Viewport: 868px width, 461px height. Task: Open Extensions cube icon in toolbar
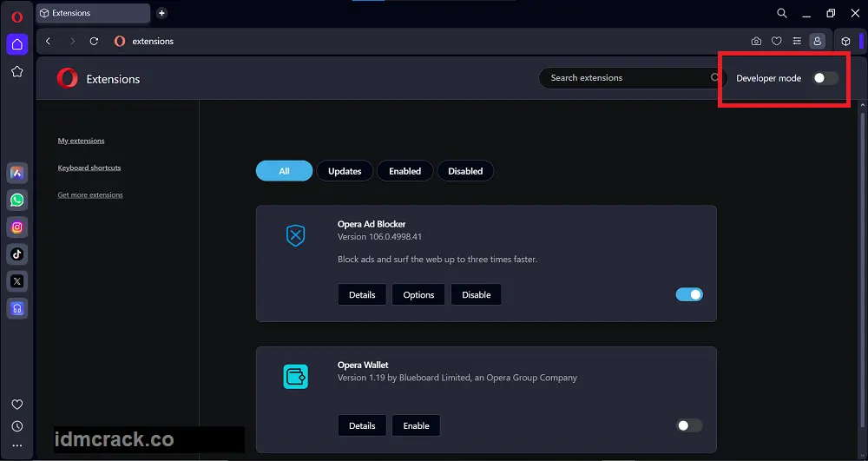pyautogui.click(x=845, y=41)
